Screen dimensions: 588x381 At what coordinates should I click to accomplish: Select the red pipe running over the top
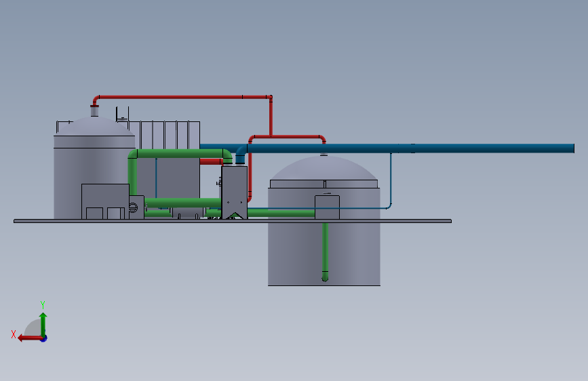[182, 97]
